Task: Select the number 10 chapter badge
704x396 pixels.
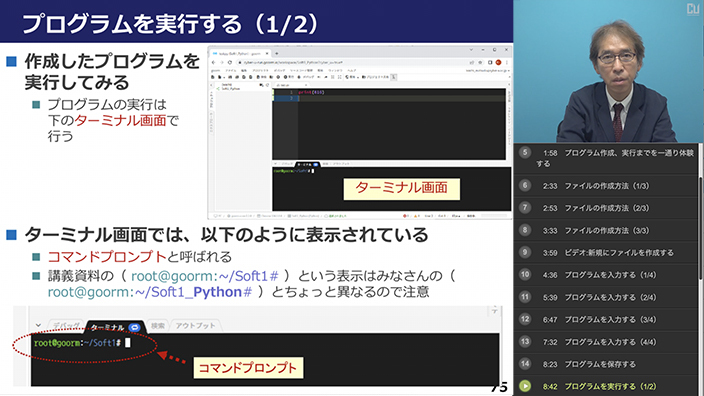Action: [525, 274]
